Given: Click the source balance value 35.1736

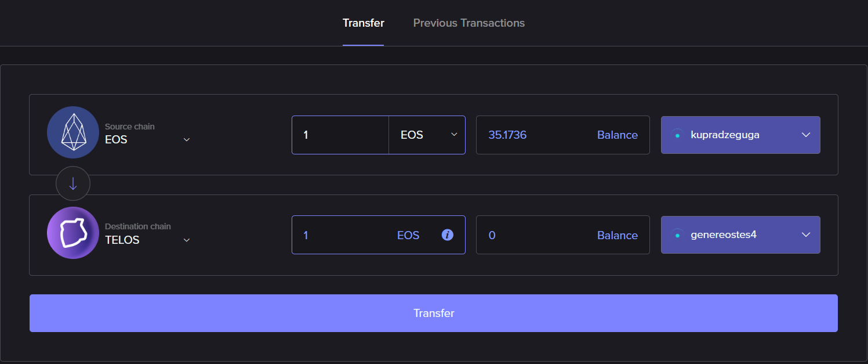Looking at the screenshot, I should 507,135.
